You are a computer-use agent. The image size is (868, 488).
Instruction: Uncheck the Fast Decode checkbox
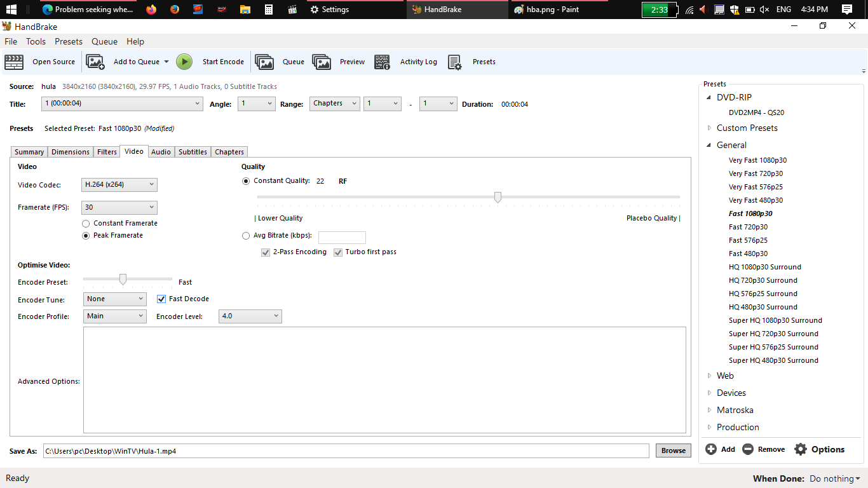point(161,299)
